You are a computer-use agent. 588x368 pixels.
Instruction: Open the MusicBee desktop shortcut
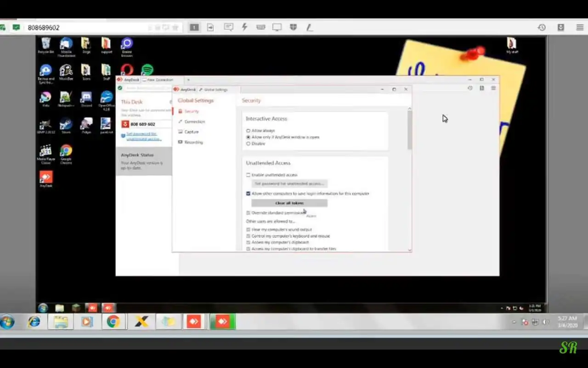click(66, 72)
